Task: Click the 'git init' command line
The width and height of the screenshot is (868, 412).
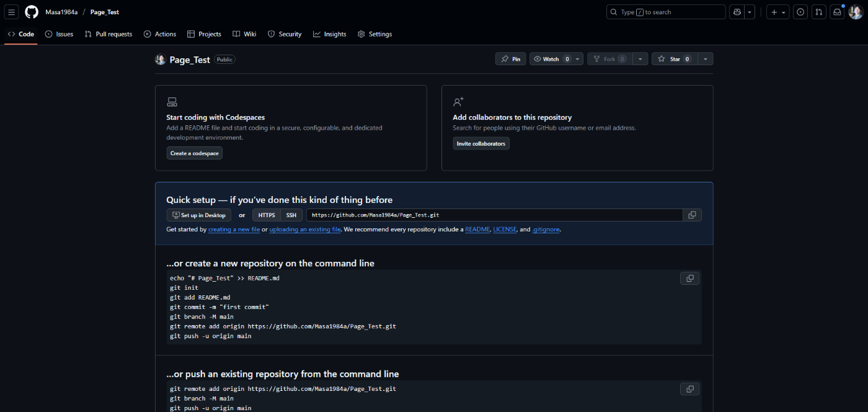Action: pos(184,288)
